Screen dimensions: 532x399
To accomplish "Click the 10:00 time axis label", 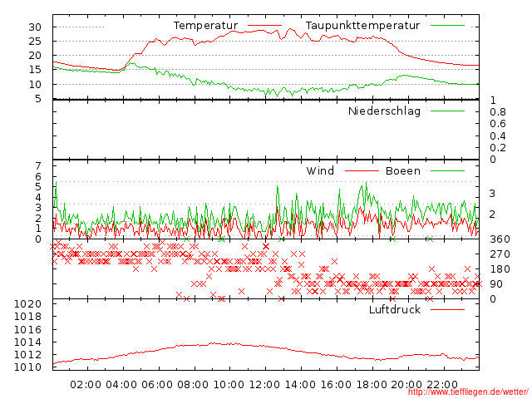I will 229,385.
